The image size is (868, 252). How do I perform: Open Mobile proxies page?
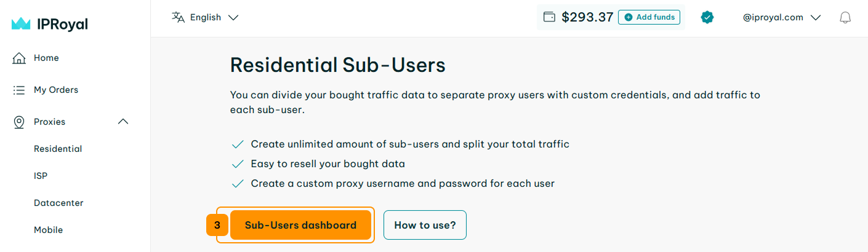pyautogui.click(x=49, y=230)
